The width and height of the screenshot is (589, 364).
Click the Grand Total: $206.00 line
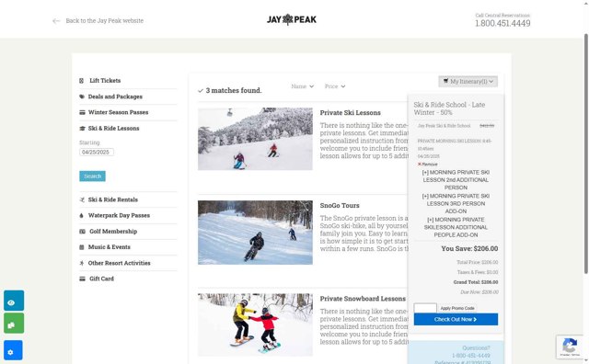(476, 282)
